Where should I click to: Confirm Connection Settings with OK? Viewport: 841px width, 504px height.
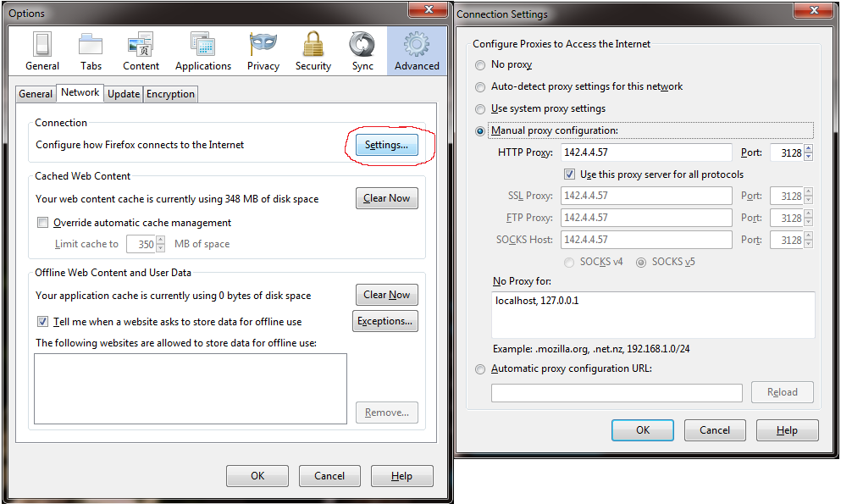pyautogui.click(x=643, y=430)
